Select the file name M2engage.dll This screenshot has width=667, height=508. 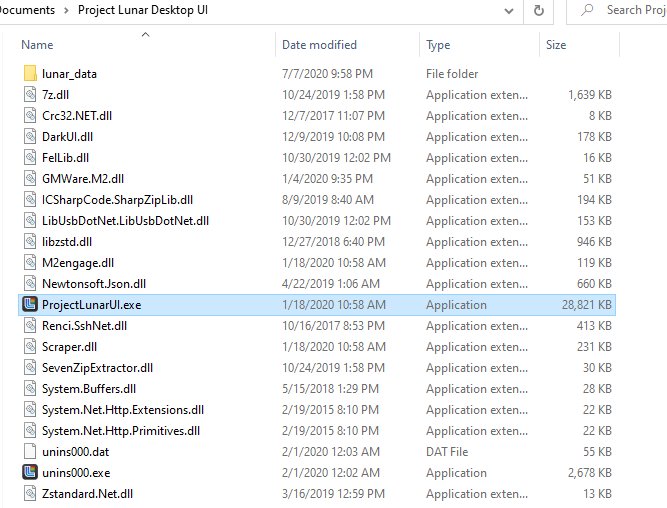click(78, 263)
